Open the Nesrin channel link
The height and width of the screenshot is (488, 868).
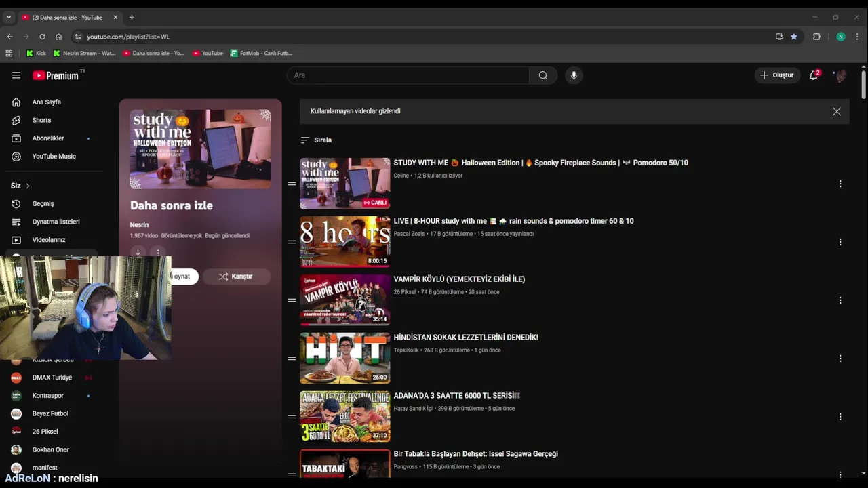click(x=139, y=225)
